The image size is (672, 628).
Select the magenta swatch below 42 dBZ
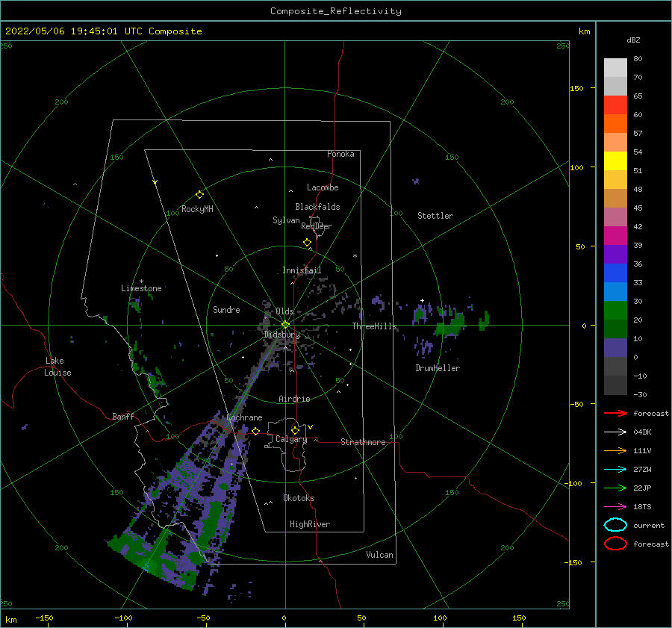[615, 235]
